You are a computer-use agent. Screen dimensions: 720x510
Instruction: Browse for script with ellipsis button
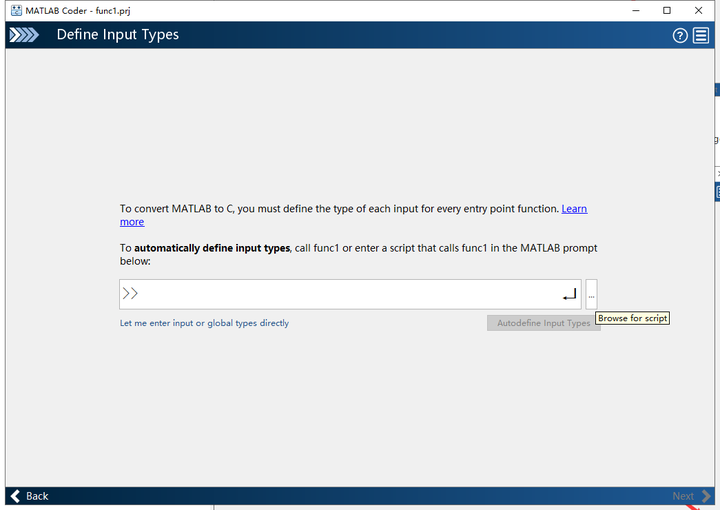[x=591, y=294]
